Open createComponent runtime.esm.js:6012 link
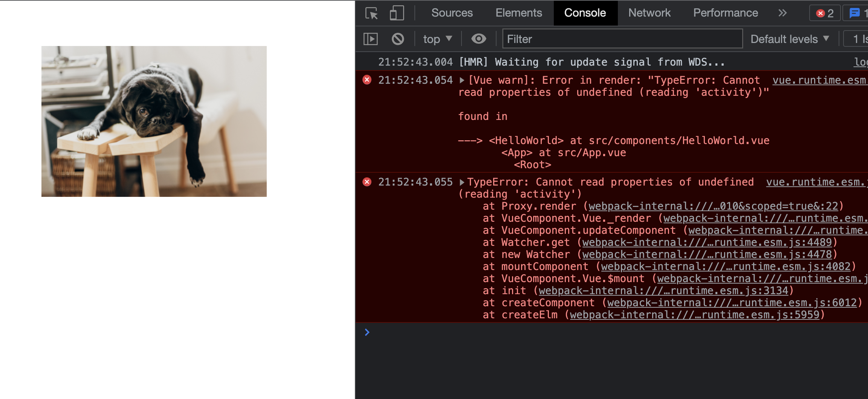Viewport: 868px width, 399px height. (x=732, y=303)
